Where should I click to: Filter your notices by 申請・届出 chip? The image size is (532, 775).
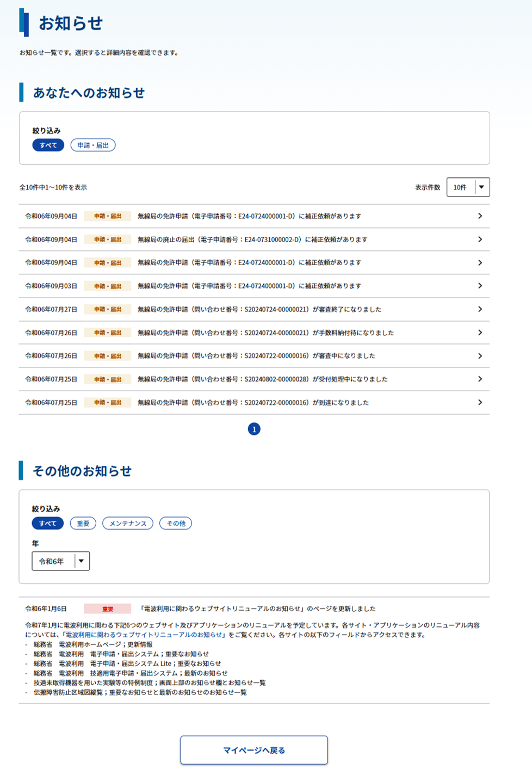tap(93, 145)
